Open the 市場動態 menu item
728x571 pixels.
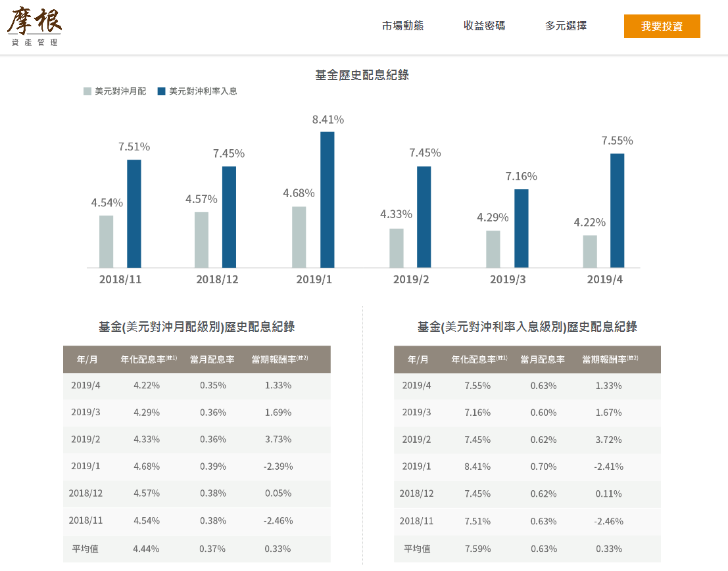(404, 26)
